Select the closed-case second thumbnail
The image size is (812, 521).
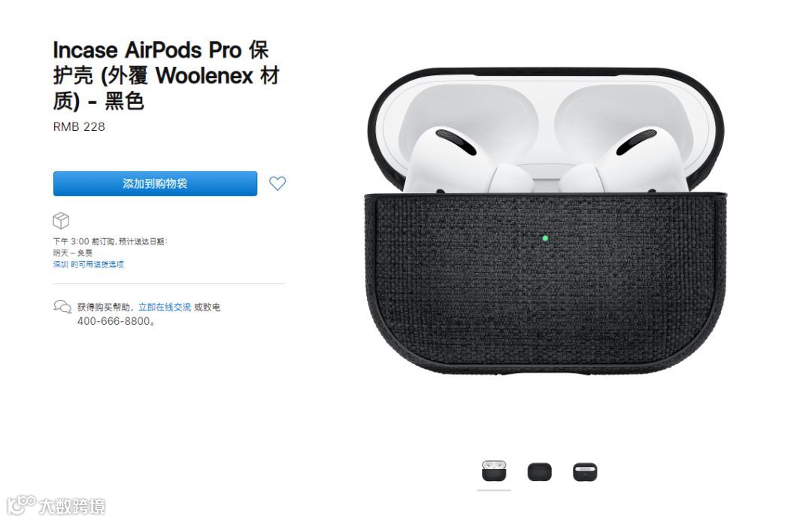tap(540, 472)
